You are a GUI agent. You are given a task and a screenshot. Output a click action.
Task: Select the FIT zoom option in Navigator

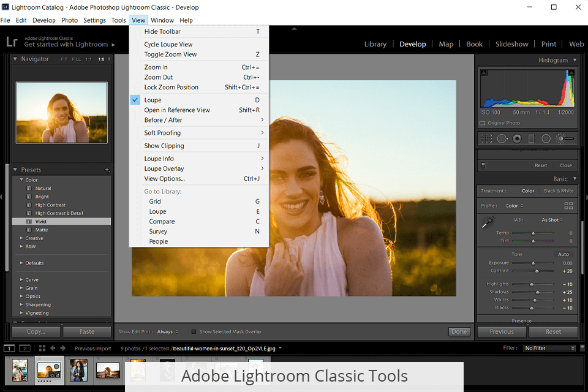pyautogui.click(x=64, y=59)
